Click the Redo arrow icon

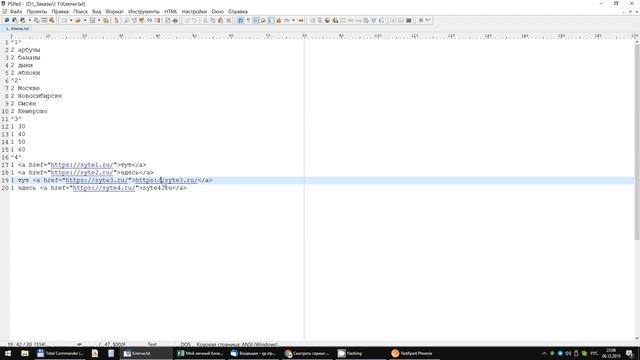195,20
